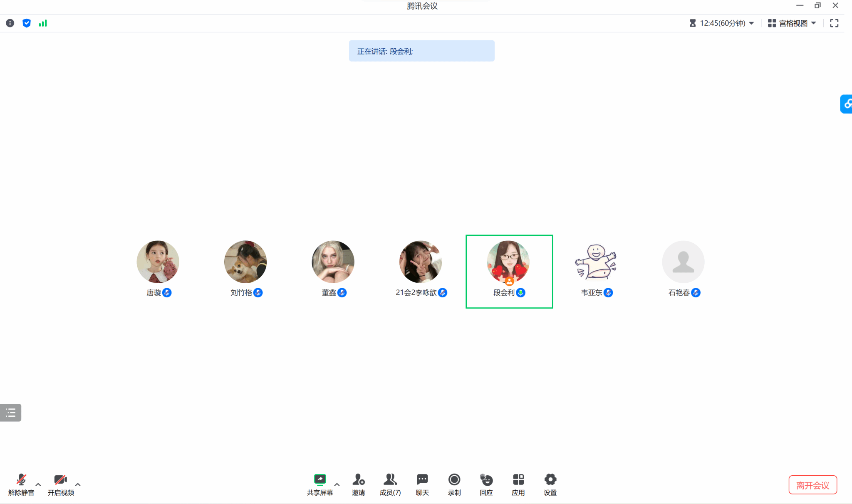This screenshot has height=504, width=852.
Task: Click the meeting info icon
Action: (10, 23)
